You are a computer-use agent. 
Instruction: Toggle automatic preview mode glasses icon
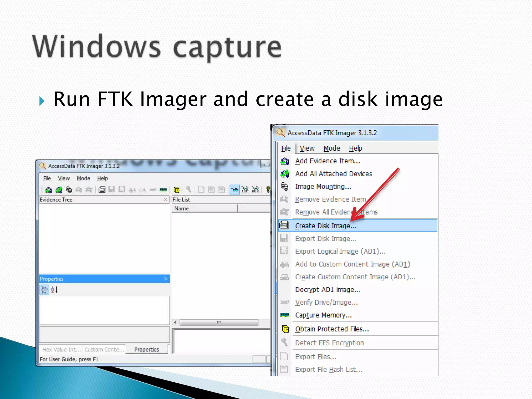tap(235, 190)
